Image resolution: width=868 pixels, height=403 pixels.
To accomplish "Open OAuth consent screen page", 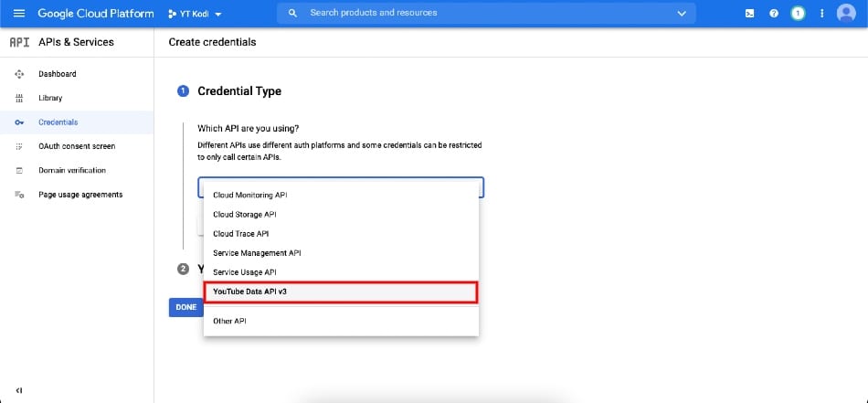I will [77, 146].
